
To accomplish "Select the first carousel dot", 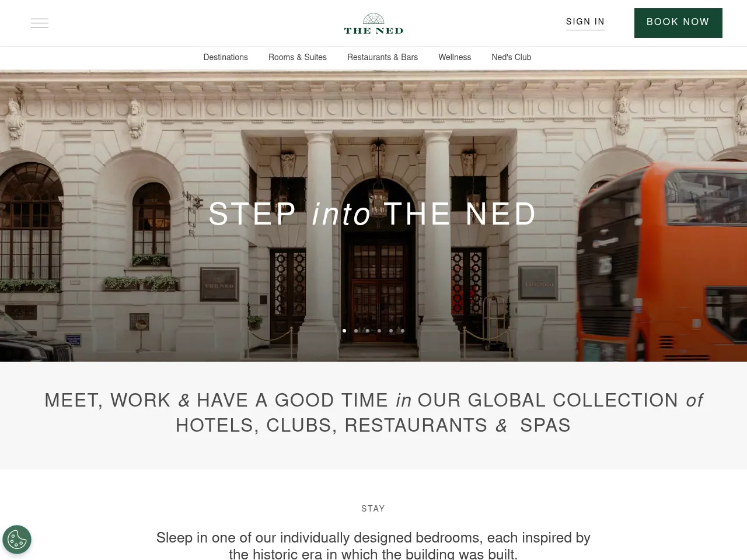I will click(344, 331).
